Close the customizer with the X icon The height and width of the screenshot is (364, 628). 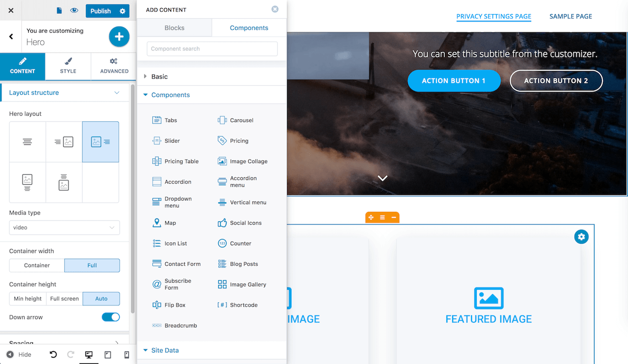tap(11, 10)
